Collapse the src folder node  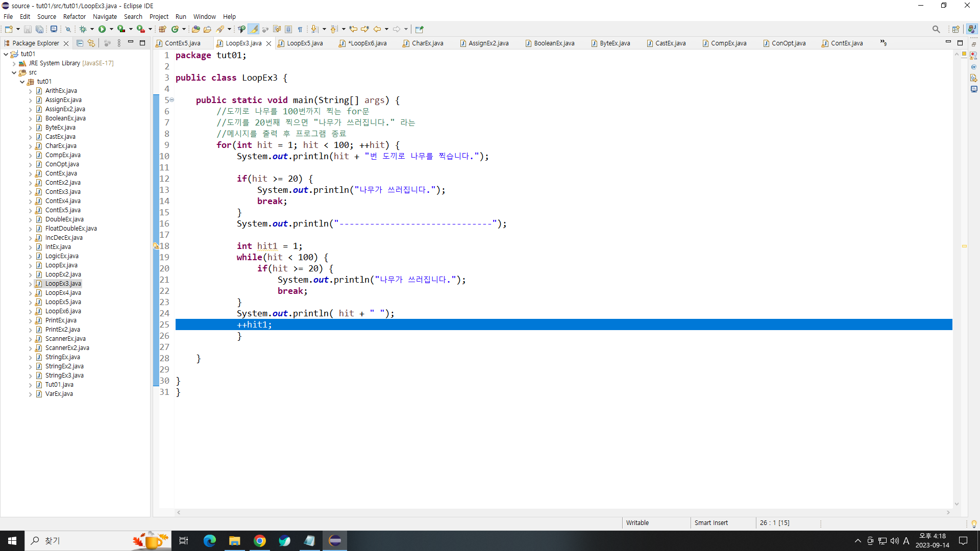(x=14, y=72)
